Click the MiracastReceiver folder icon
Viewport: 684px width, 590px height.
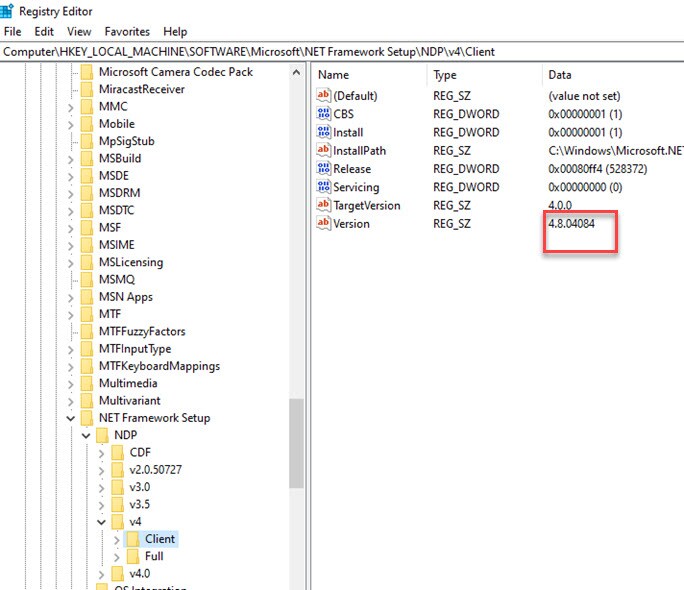[87, 89]
